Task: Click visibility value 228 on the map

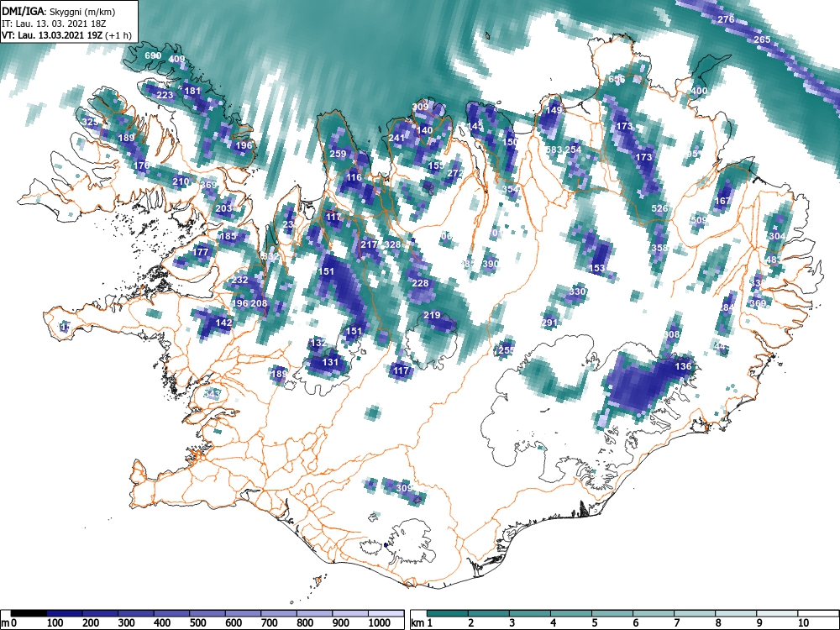Action: click(x=420, y=283)
